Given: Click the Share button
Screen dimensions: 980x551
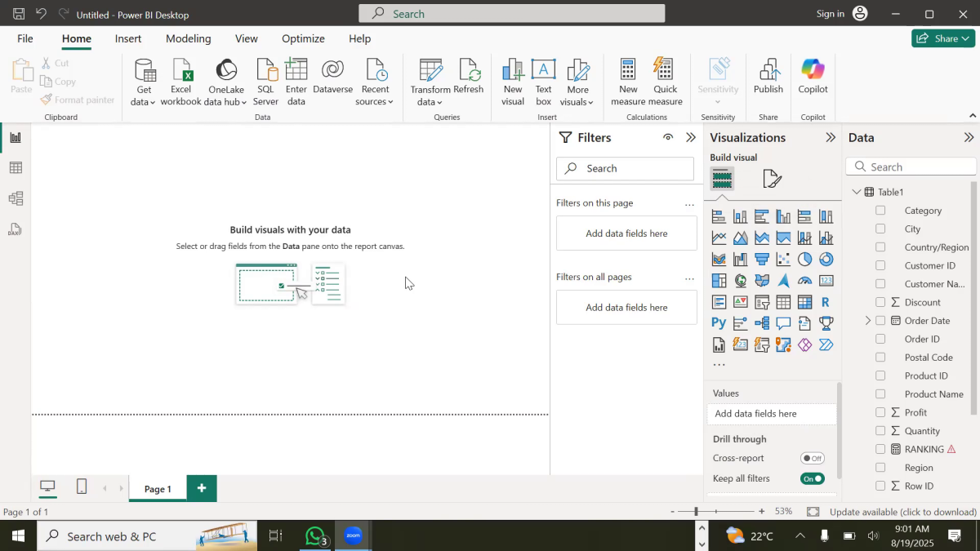Looking at the screenshot, I should (943, 38).
